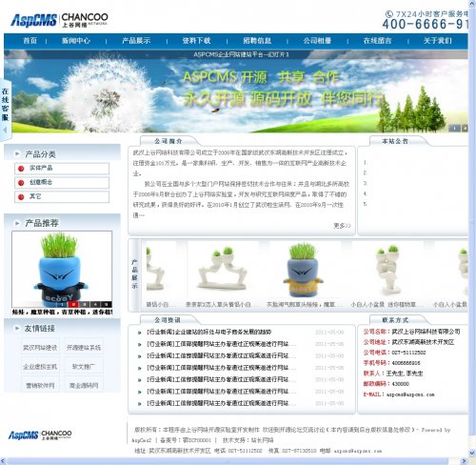Click kissing couple figurine thumbnail in 产品展示

222,269
